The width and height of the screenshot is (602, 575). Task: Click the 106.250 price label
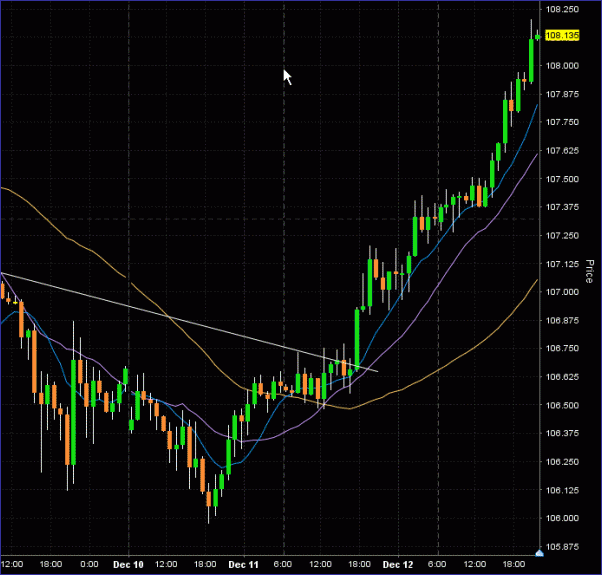click(562, 461)
